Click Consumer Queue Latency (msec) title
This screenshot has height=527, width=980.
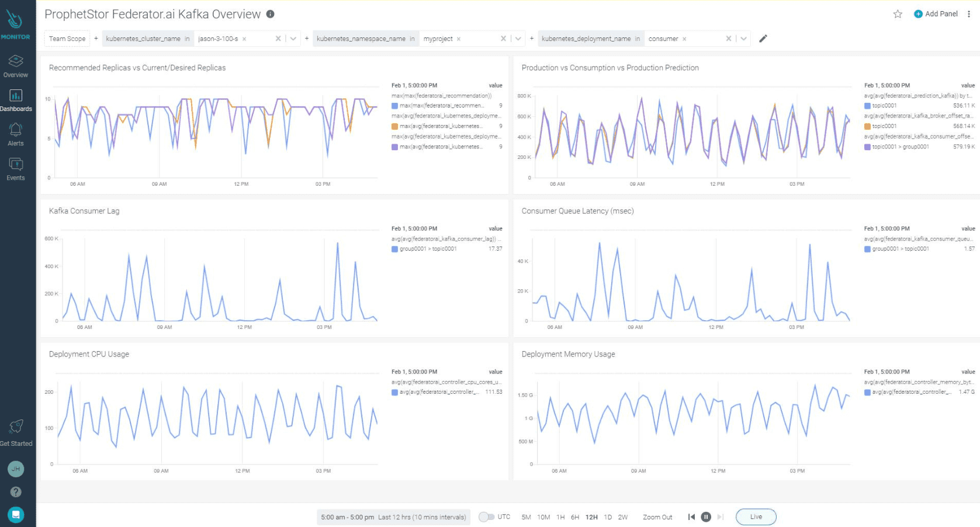pos(577,211)
